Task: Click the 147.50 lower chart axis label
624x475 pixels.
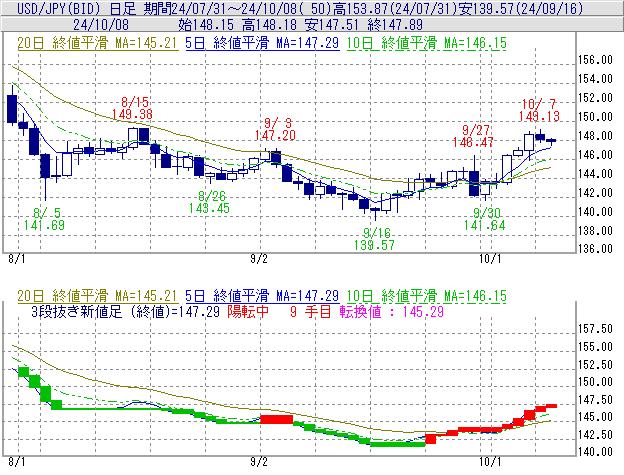Action: coord(595,399)
